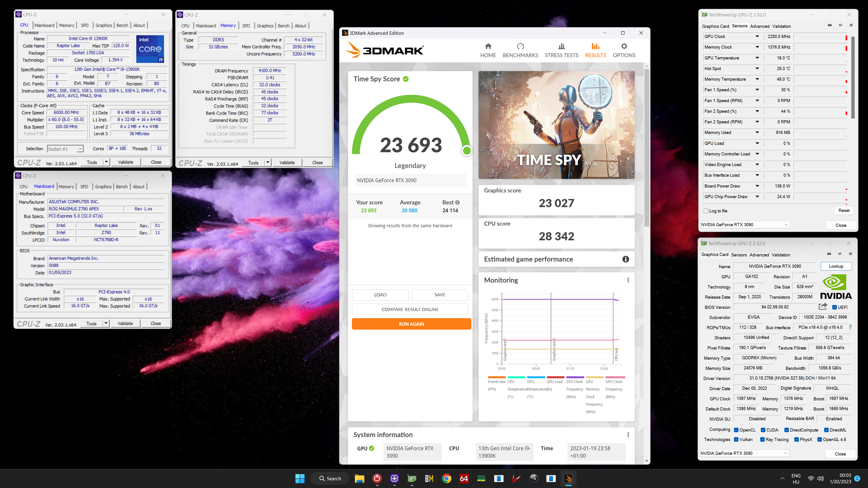Switch to Mainboard tab in CPU-Z CPU window
This screenshot has height=488, width=868.
[44, 25]
